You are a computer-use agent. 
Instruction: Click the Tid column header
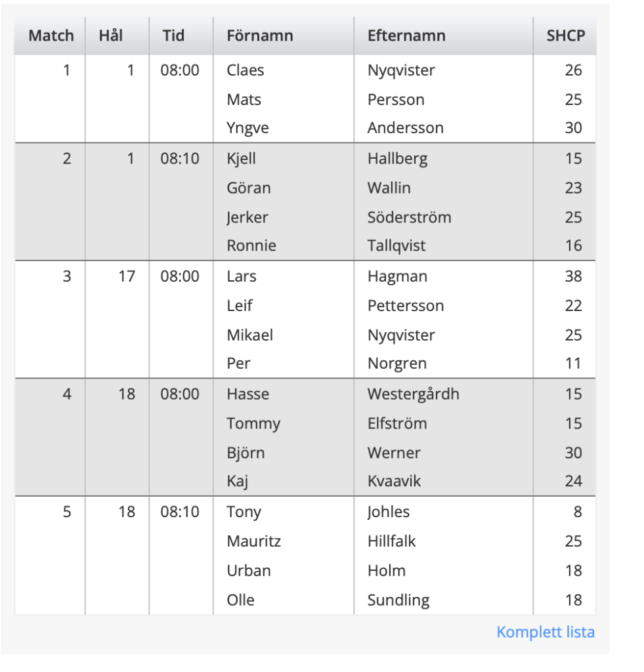(x=173, y=35)
